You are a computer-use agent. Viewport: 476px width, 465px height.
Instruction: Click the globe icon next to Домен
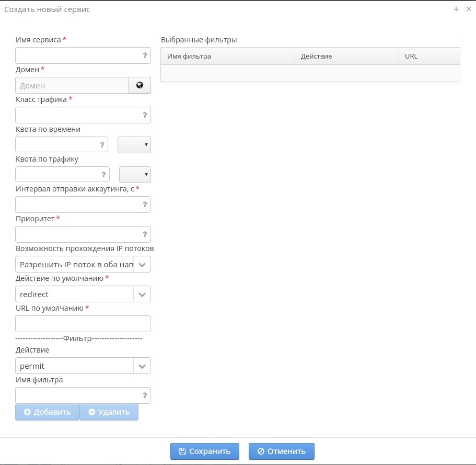(140, 85)
